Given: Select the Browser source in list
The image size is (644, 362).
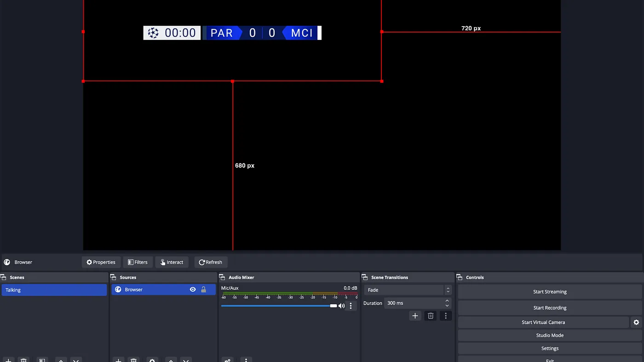Looking at the screenshot, I should [x=163, y=289].
